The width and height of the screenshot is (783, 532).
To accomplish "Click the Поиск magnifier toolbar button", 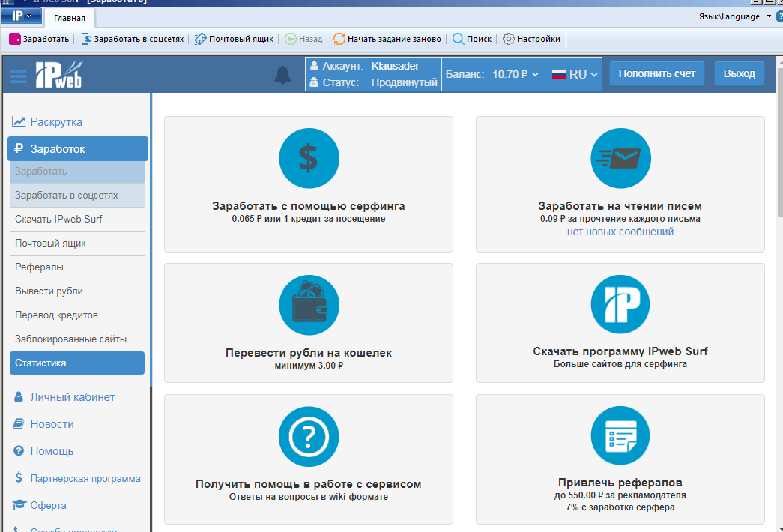I will point(472,39).
